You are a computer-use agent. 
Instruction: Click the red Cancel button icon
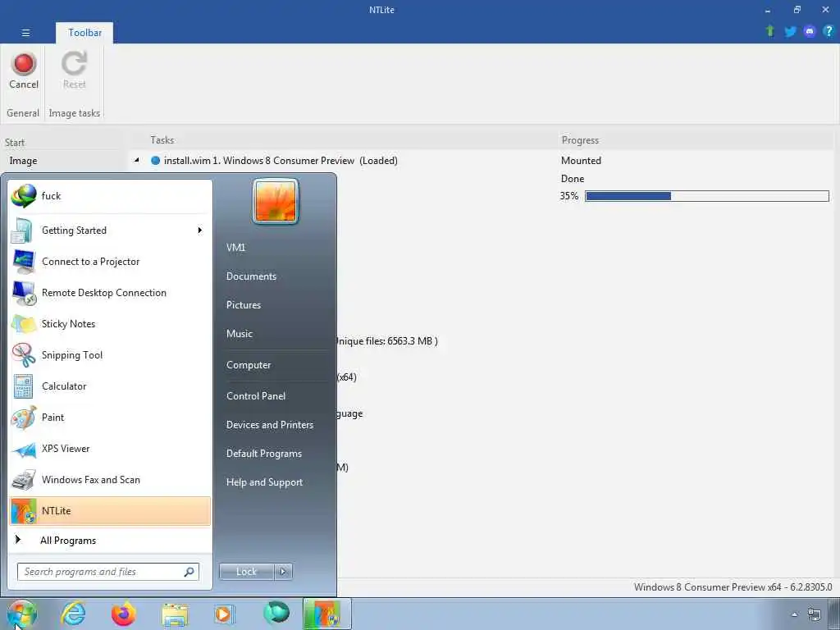24,64
